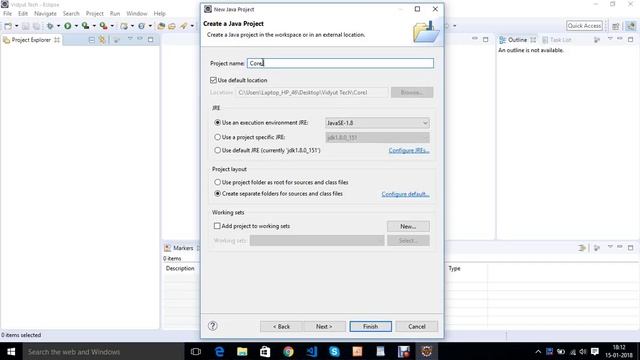Select Use default JRE option

tap(218, 150)
